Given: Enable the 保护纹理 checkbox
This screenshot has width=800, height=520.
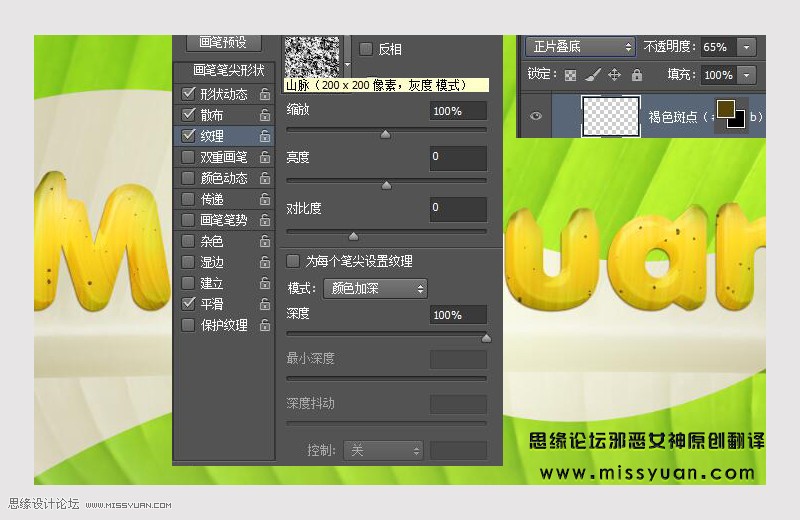Looking at the screenshot, I should click(188, 325).
